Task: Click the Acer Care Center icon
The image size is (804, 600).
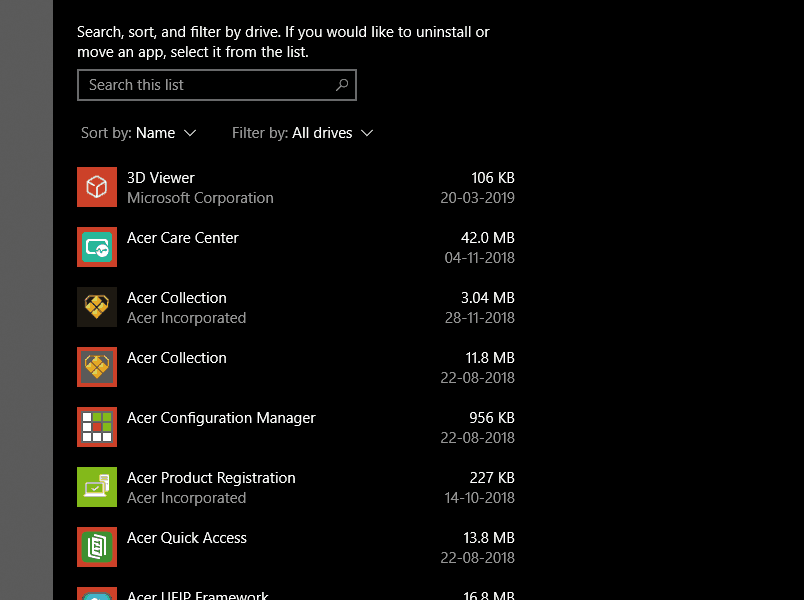Action: (97, 247)
